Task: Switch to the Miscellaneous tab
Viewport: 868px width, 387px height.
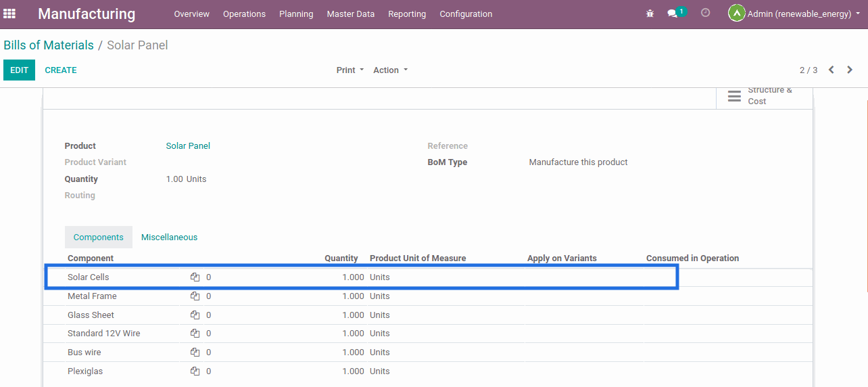Action: 169,237
